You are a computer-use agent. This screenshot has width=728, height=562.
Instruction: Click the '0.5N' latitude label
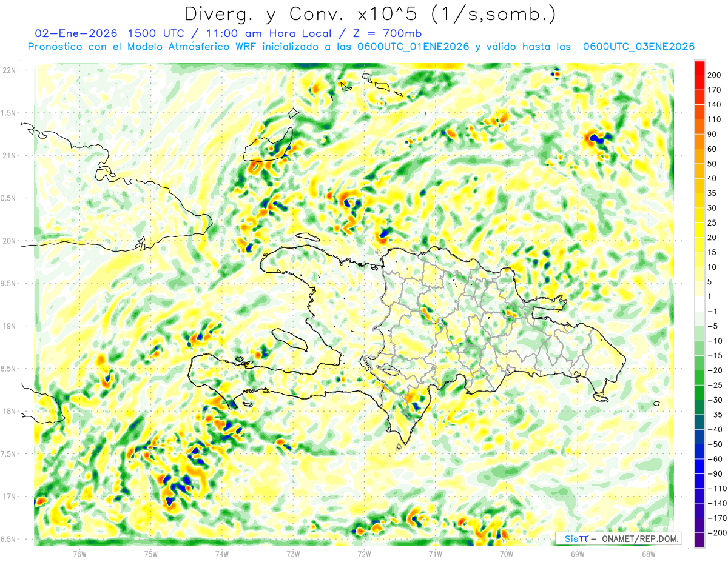tap(9, 198)
